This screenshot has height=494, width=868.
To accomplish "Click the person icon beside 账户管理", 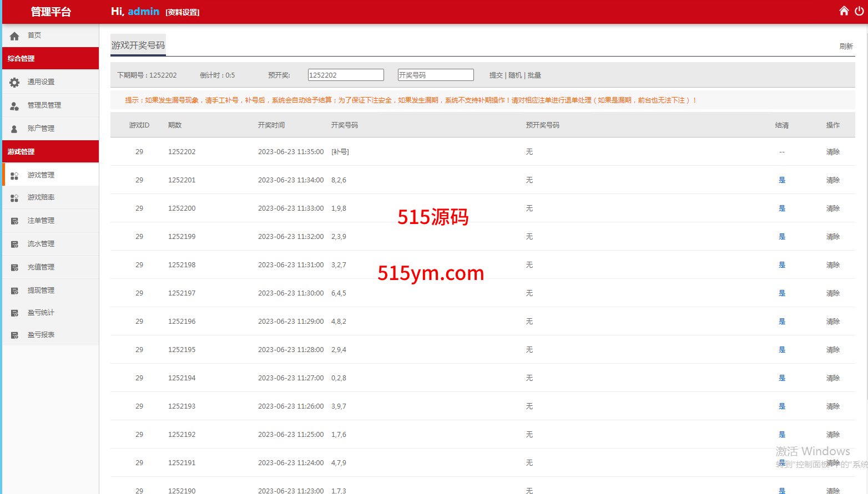I will [x=14, y=129].
